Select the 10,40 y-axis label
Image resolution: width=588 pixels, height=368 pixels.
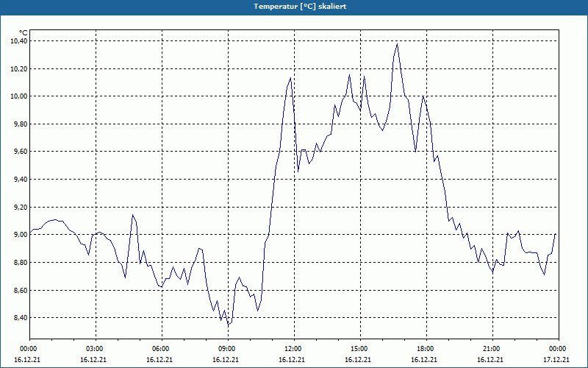[19, 41]
